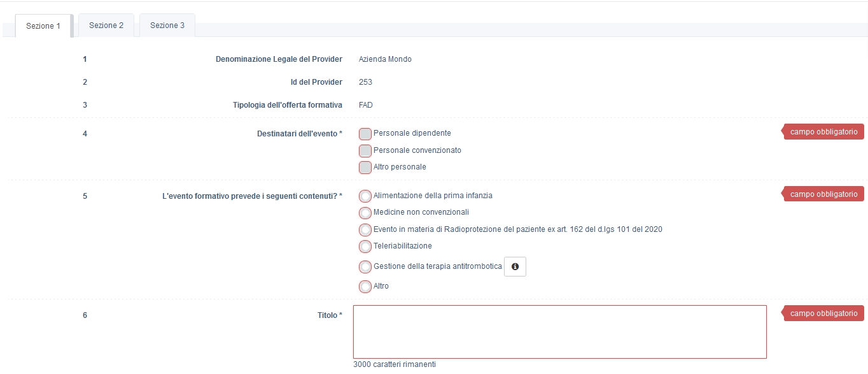Viewport: 868px width, 374px height.
Task: Select Gestione della terapia antitrombotica radio button
Action: [x=365, y=267]
